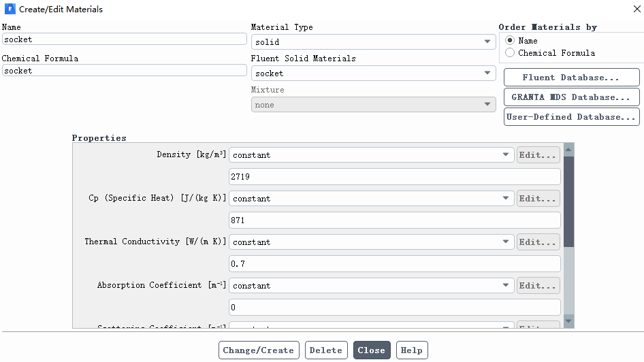This screenshot has width=644, height=362.
Task: Click the Chemical Formula input field
Action: [x=124, y=70]
